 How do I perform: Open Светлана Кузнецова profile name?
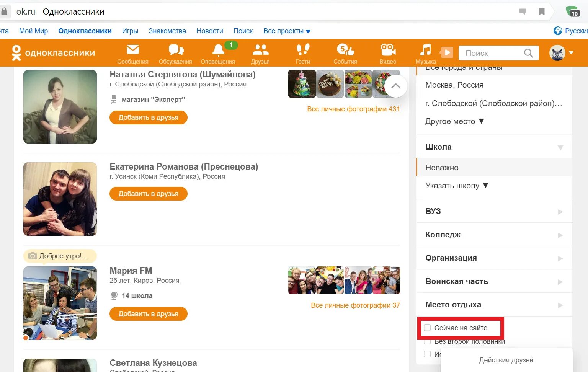[x=153, y=363]
